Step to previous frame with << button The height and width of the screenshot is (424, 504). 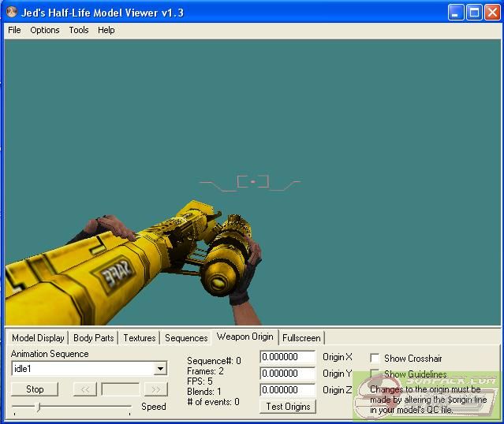85,389
